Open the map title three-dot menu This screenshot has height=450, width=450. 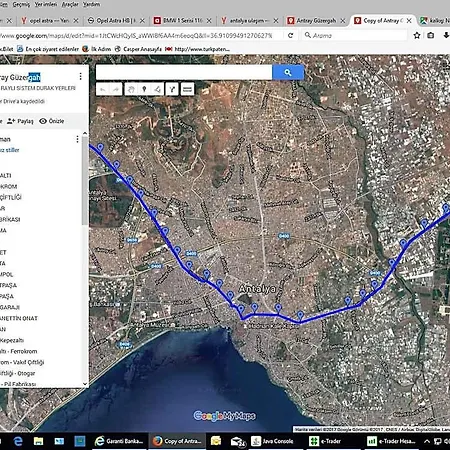[80, 77]
